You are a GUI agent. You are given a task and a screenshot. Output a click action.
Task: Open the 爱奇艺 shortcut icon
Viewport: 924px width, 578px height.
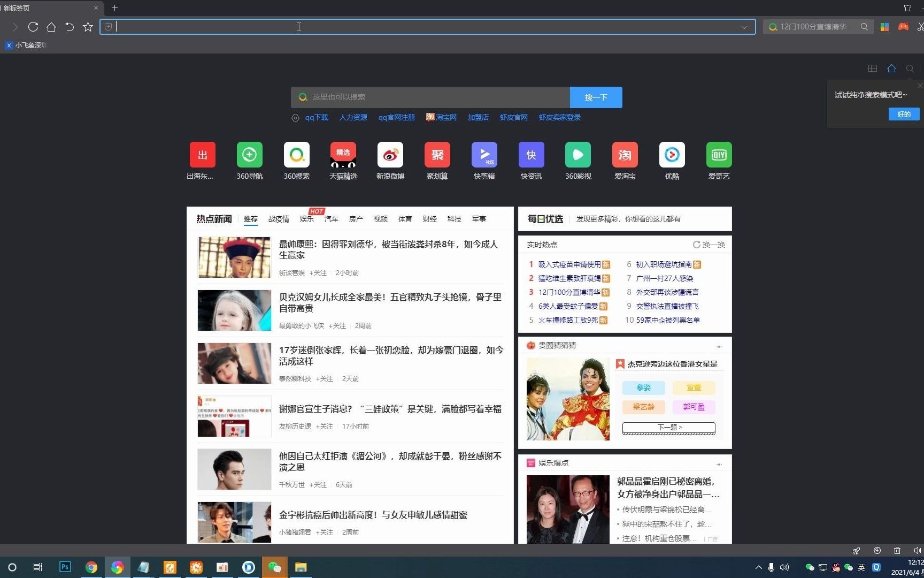pyautogui.click(x=719, y=155)
